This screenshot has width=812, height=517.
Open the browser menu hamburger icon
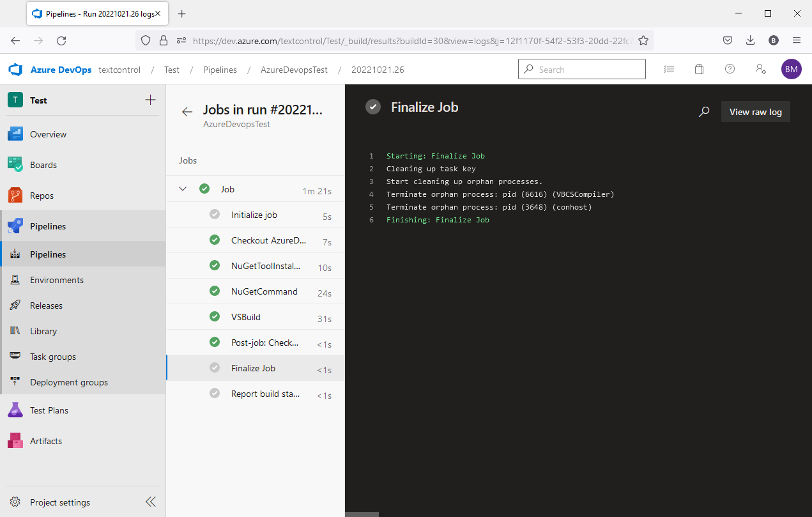tap(797, 40)
